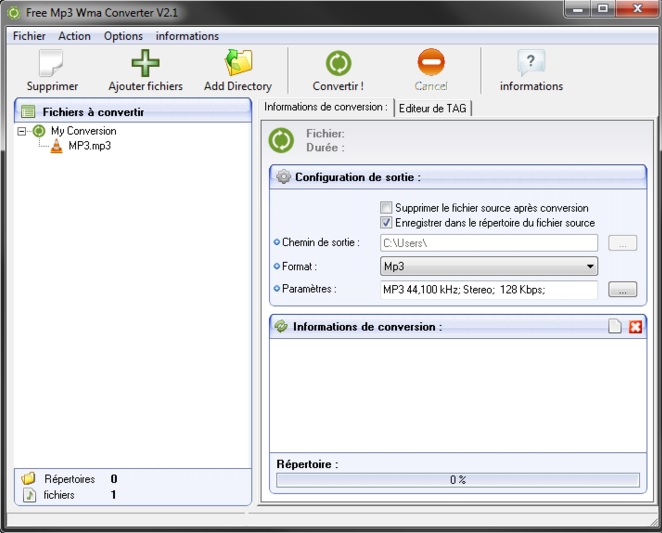Open the Format dropdown showing Mp3
The width and height of the screenshot is (662, 533).
(x=489, y=266)
